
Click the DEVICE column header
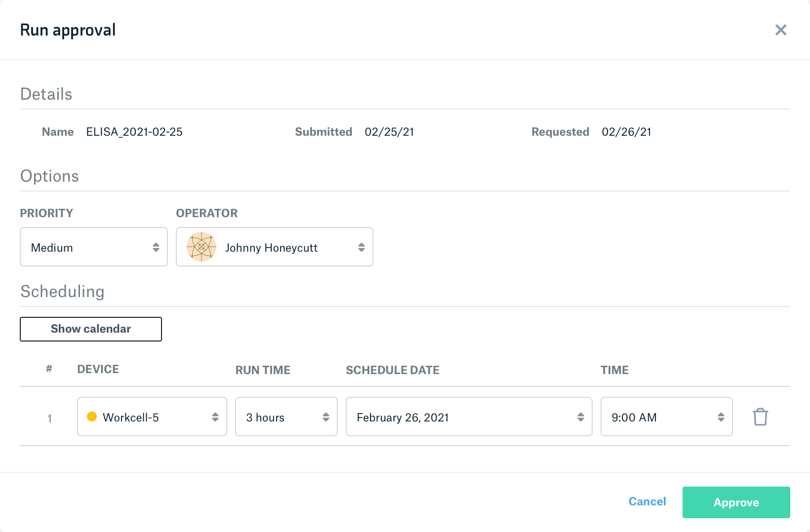(98, 369)
